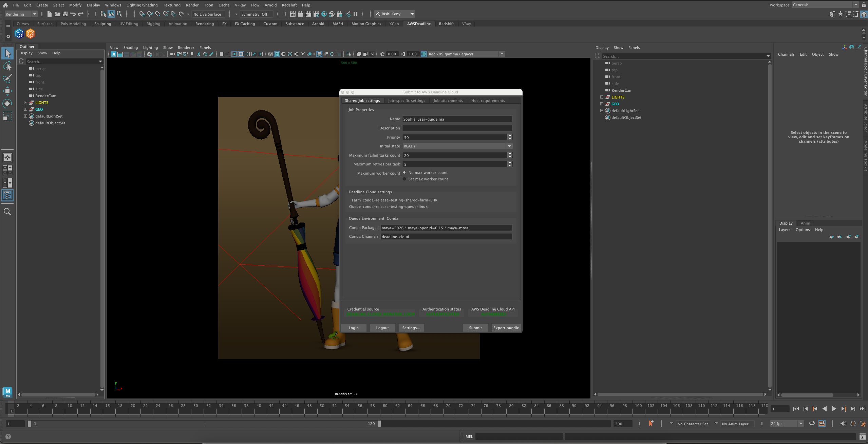
Task: Click the Export bundle button
Action: click(x=506, y=327)
